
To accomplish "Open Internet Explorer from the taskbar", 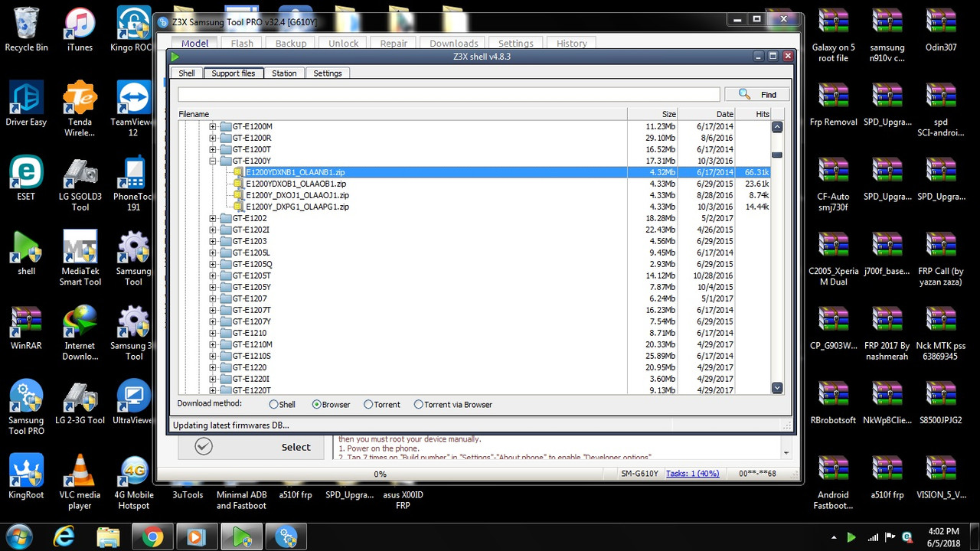I will point(64,536).
